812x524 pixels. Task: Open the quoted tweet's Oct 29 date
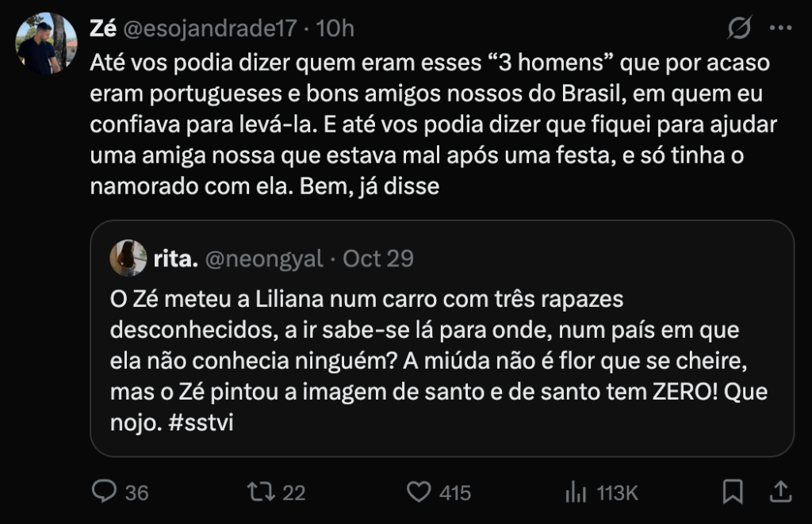[378, 259]
